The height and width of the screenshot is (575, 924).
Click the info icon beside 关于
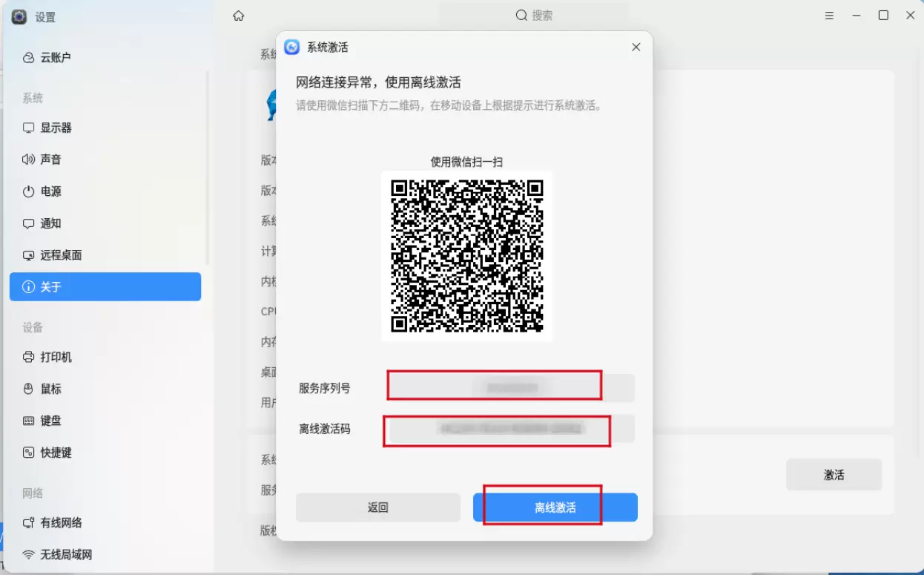(28, 286)
